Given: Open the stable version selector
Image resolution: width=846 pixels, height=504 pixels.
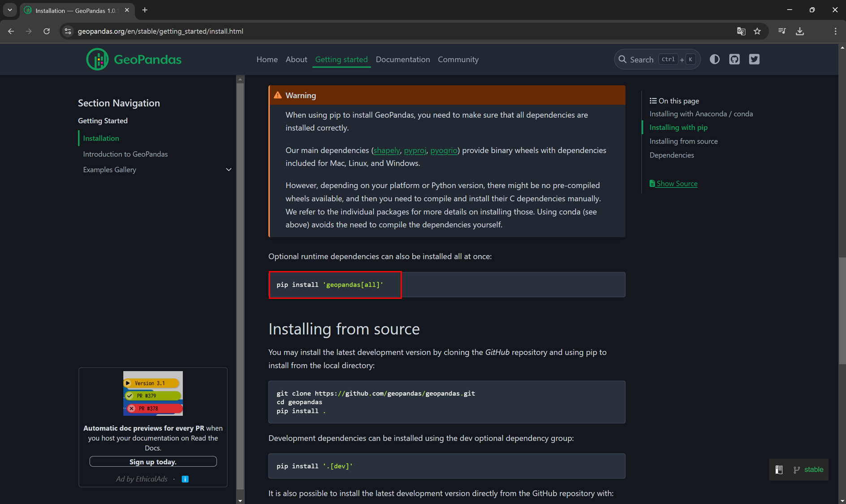Looking at the screenshot, I should [x=808, y=470].
